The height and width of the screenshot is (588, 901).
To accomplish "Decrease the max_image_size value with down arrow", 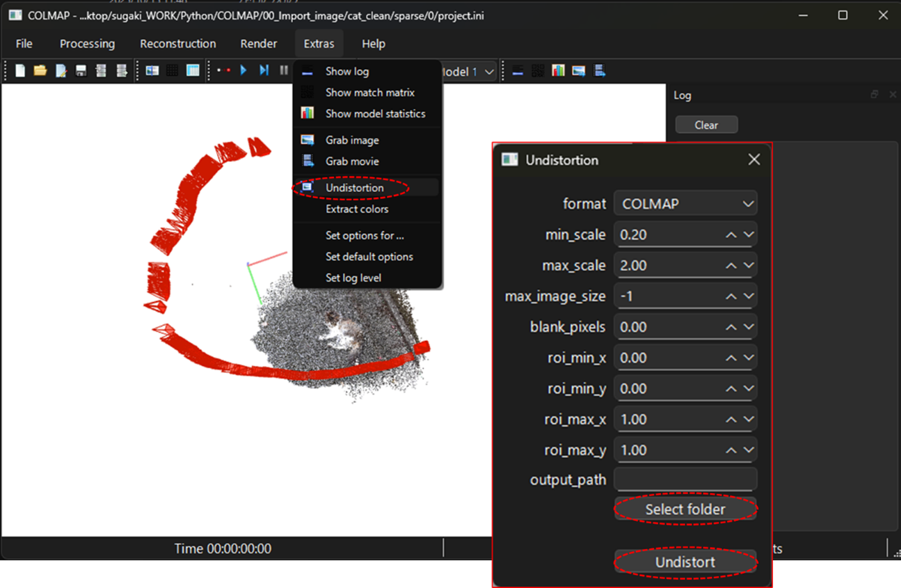I will point(749,296).
